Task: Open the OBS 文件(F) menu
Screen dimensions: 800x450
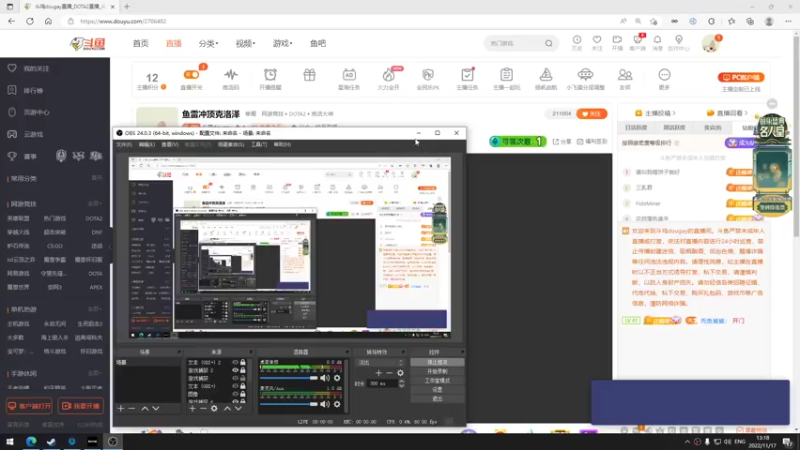Action: (x=124, y=144)
